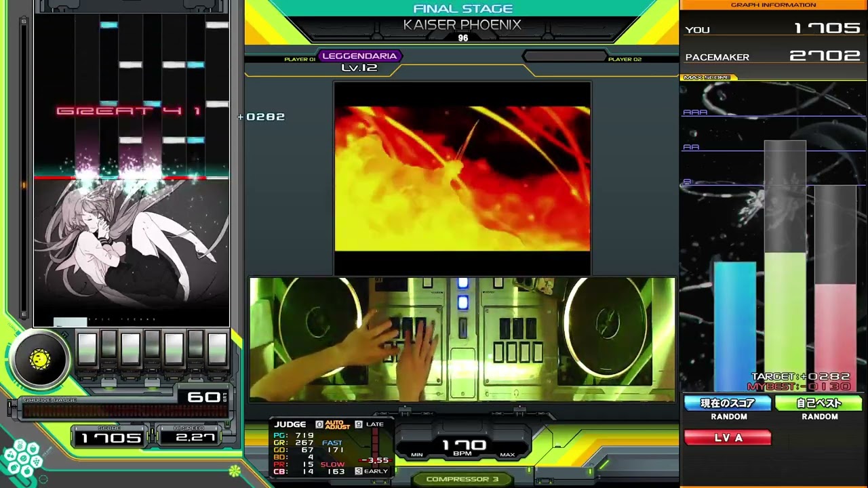
Task: Click the JUDGE panel heading
Action: tap(290, 424)
